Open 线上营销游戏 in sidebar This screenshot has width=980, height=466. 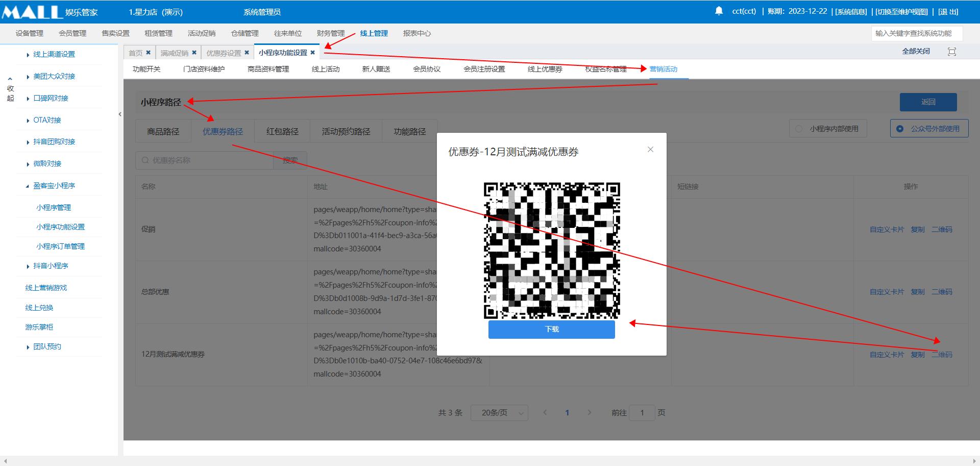point(46,288)
